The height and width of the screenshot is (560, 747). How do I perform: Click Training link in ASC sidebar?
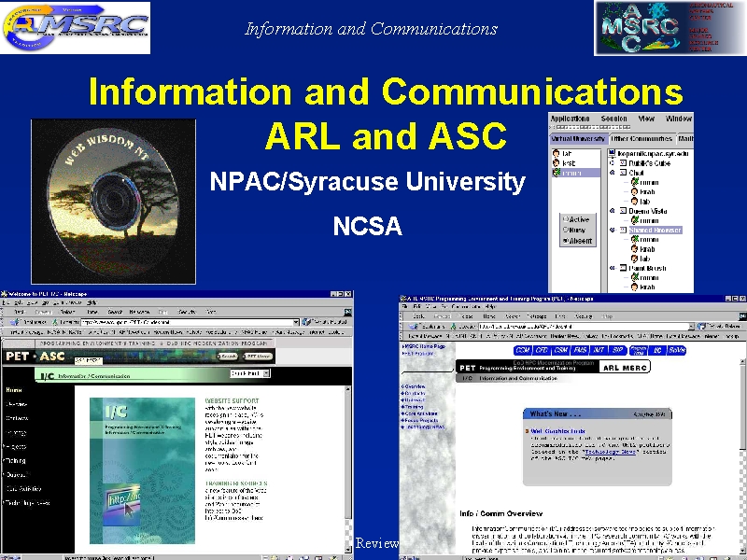[x=16, y=460]
